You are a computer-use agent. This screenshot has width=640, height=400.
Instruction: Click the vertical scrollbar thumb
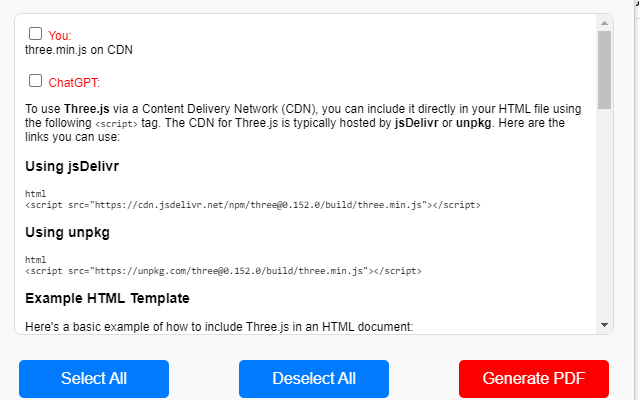pyautogui.click(x=604, y=68)
